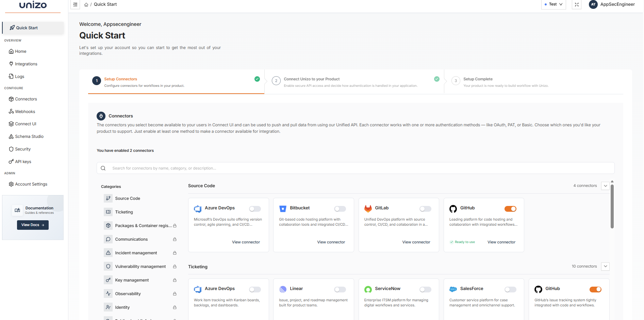Image resolution: width=644 pixels, height=320 pixels.
Task: Open the Test environment dropdown
Action: click(554, 4)
